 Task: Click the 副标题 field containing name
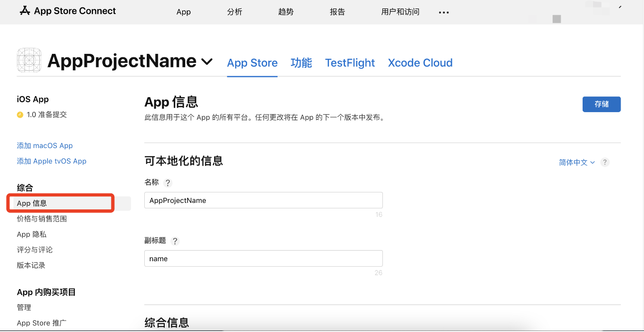click(264, 259)
